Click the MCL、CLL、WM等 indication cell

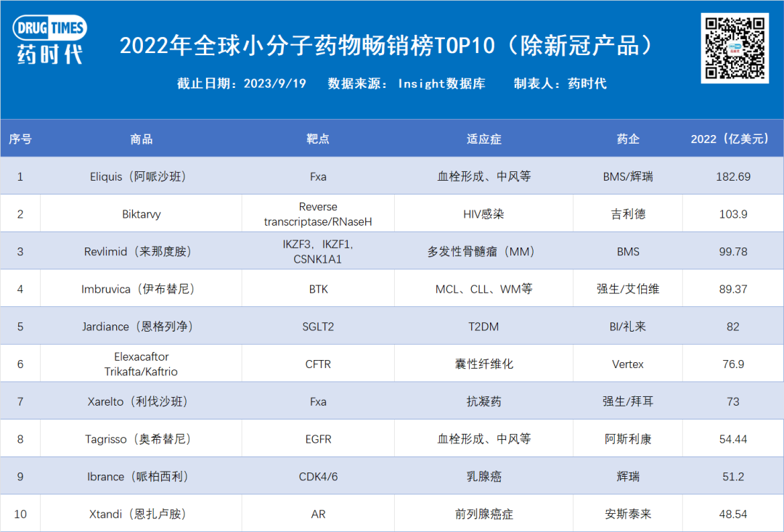tap(483, 289)
